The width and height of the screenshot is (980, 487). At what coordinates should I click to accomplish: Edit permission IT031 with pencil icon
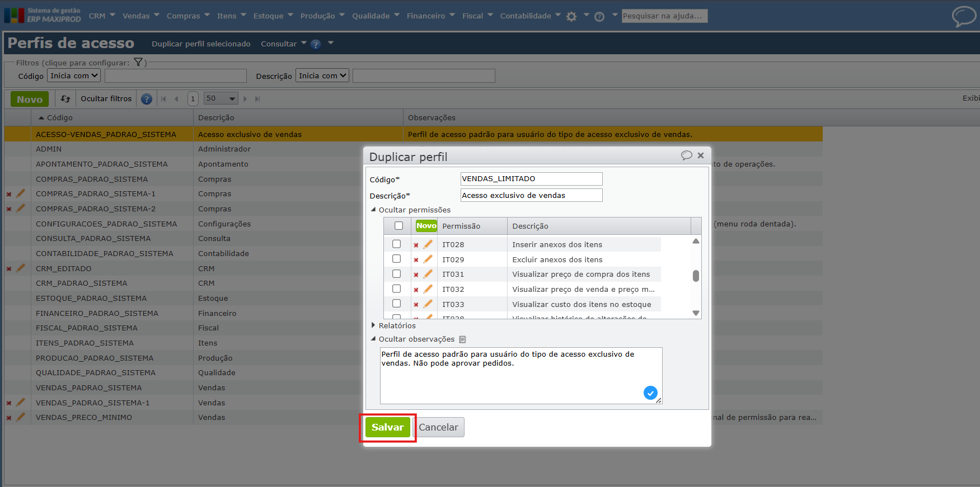pos(428,275)
